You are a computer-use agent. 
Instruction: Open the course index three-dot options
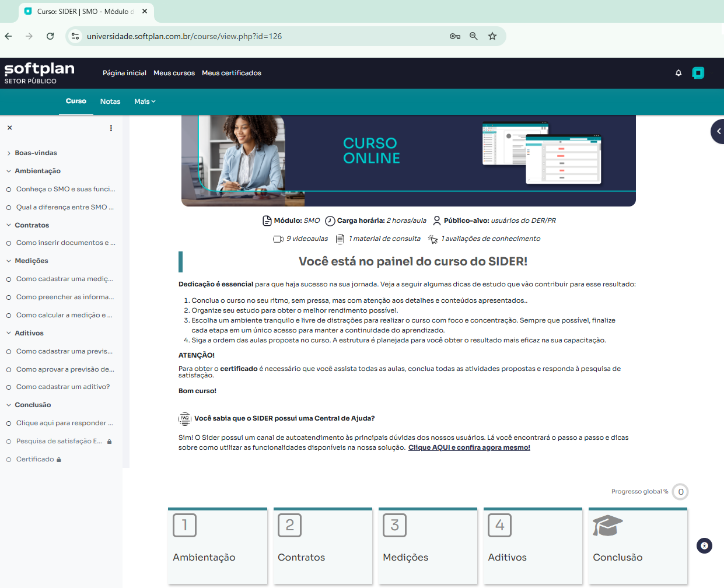coord(111,128)
